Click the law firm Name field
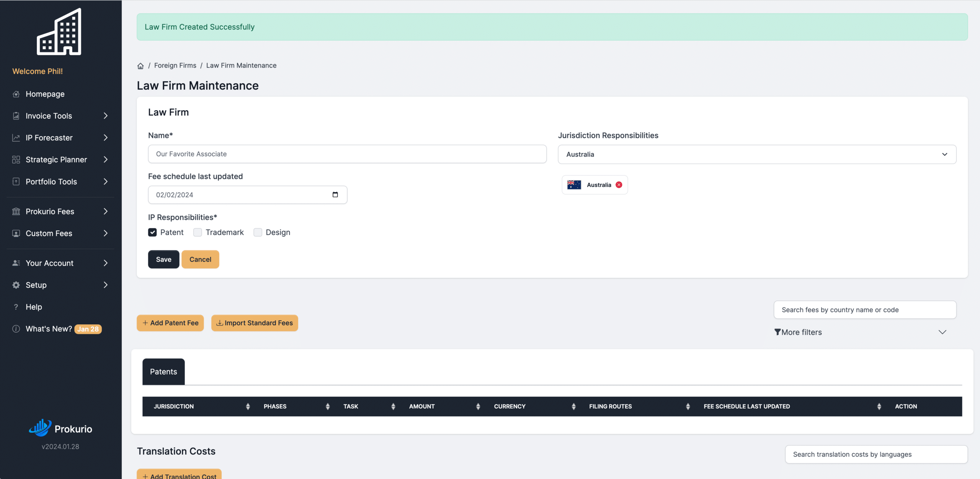 pos(347,154)
